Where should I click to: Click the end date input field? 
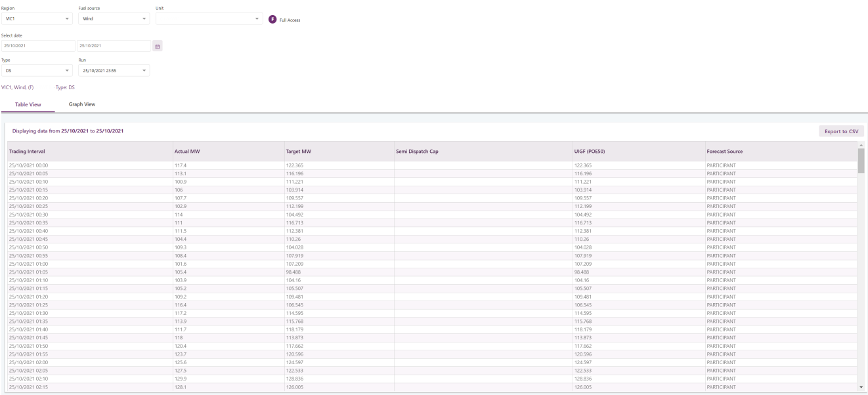(x=114, y=46)
